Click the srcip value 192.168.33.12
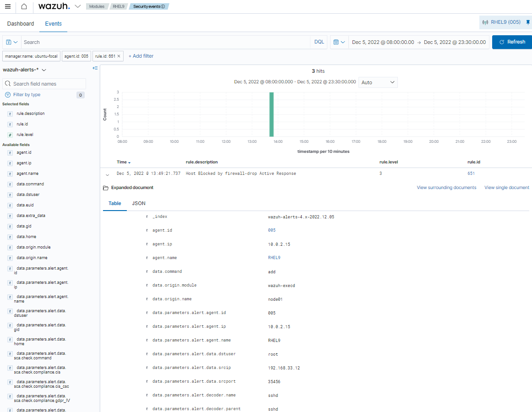532x412 pixels. tap(284, 368)
